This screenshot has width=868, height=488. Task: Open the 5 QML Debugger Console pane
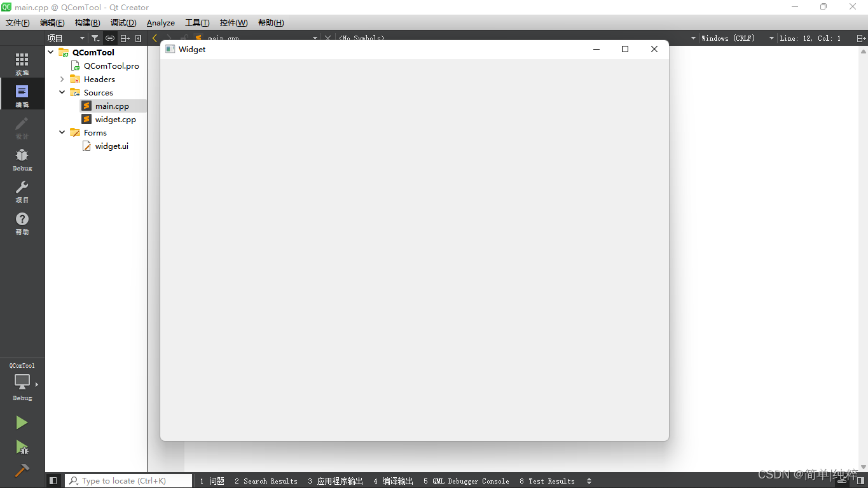[466, 481]
